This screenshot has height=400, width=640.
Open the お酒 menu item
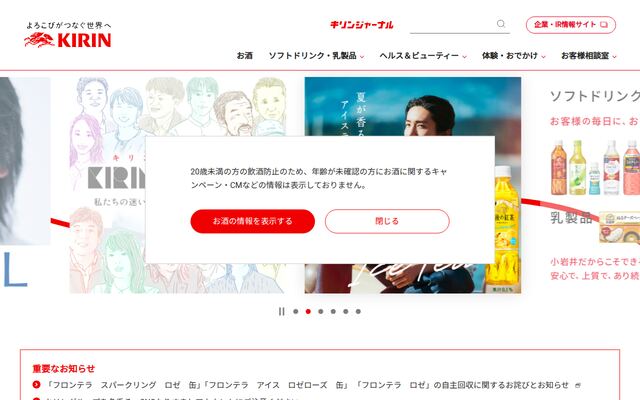tap(245, 56)
